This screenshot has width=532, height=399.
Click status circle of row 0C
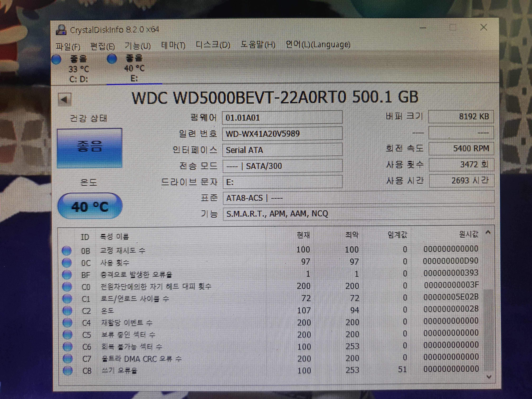pos(67,263)
